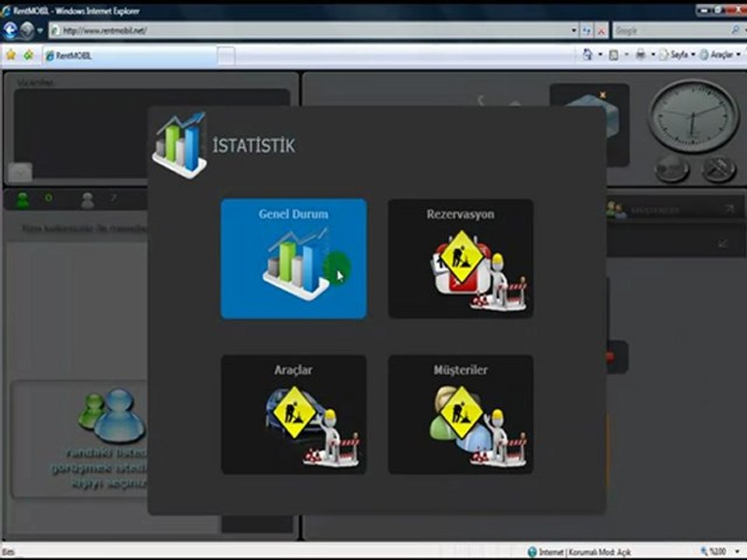Open the Home button dropdown arrow
This screenshot has width=747, height=560.
tap(600, 55)
